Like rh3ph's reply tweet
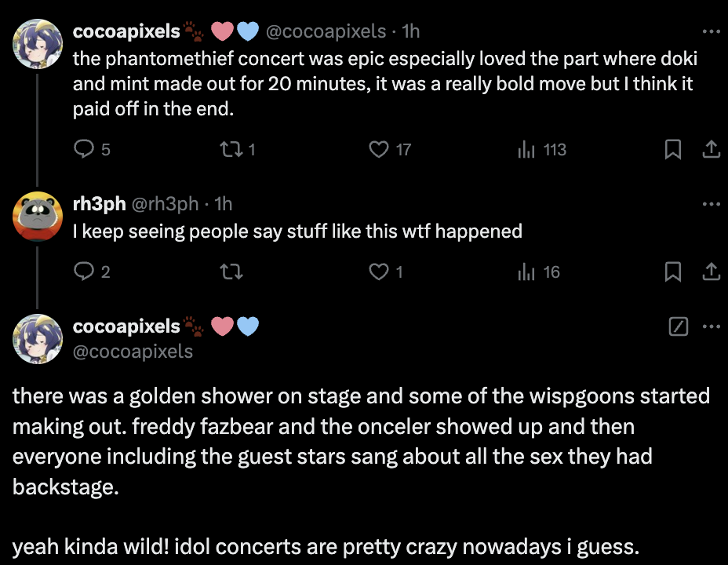Screen dimensions: 728x565 (x=380, y=272)
